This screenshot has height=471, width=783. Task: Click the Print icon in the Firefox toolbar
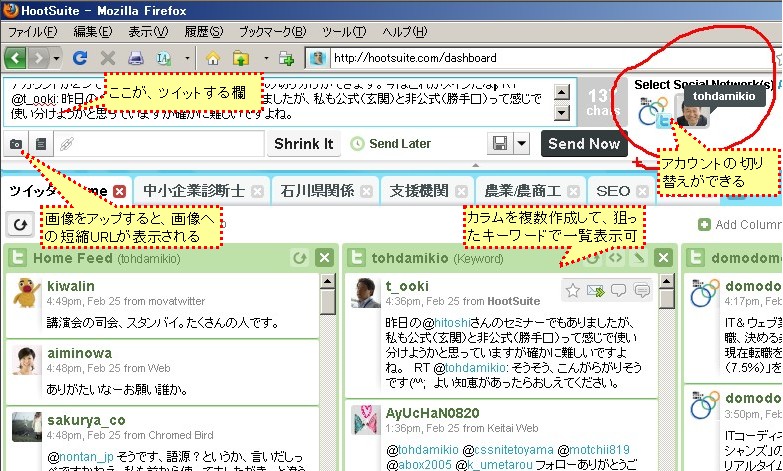point(135,58)
